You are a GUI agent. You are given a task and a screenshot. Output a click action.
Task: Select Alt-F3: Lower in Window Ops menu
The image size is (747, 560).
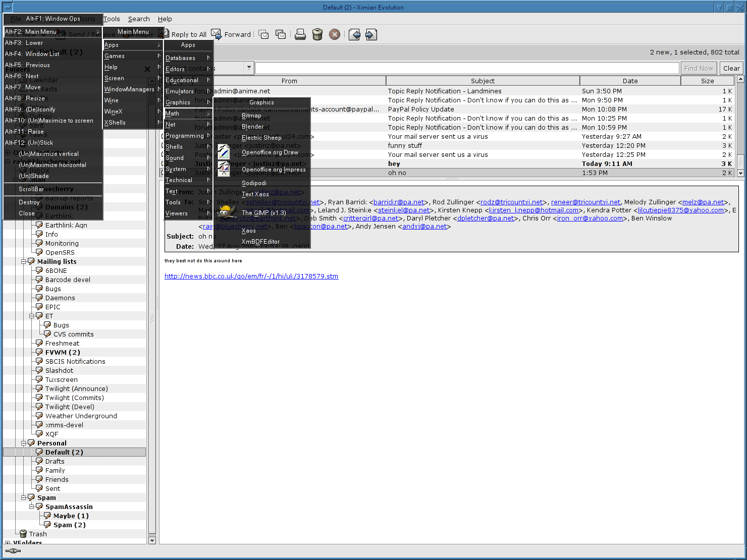pyautogui.click(x=53, y=43)
